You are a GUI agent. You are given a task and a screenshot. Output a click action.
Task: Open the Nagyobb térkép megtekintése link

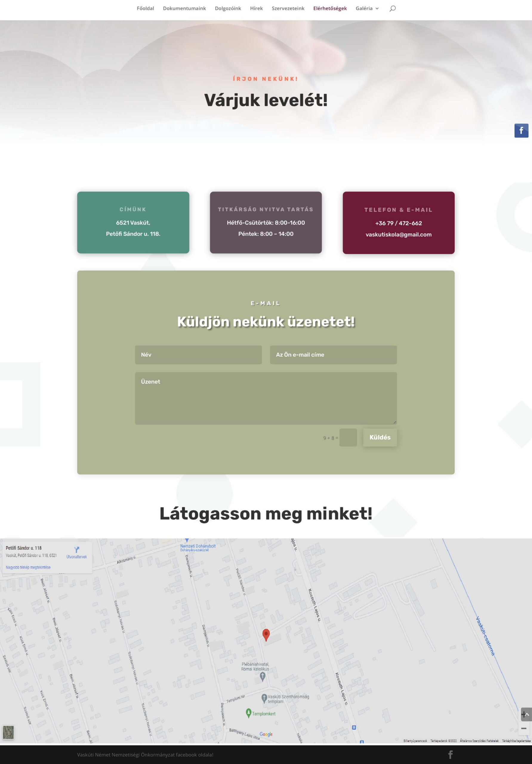click(28, 567)
